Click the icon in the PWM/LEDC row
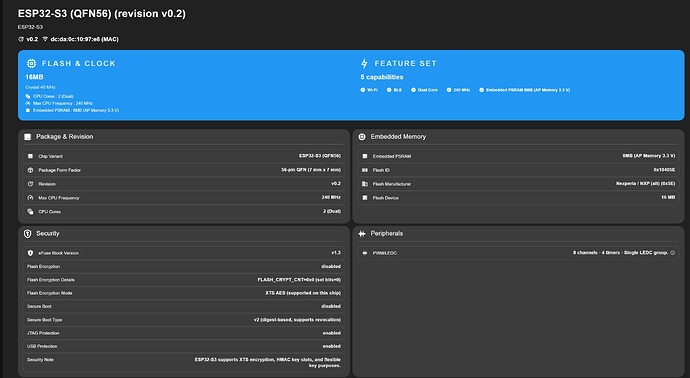The height and width of the screenshot is (378, 690). point(365,253)
